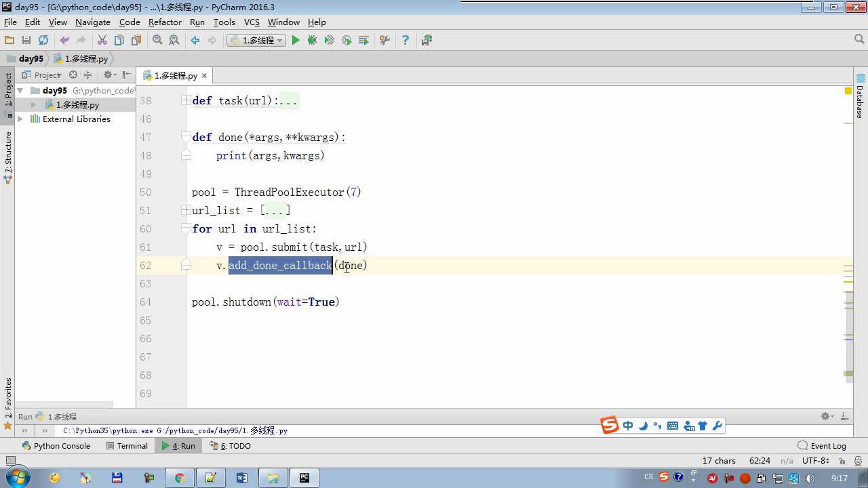This screenshot has width=868, height=488.
Task: Open the Event Log
Action: coord(822,446)
